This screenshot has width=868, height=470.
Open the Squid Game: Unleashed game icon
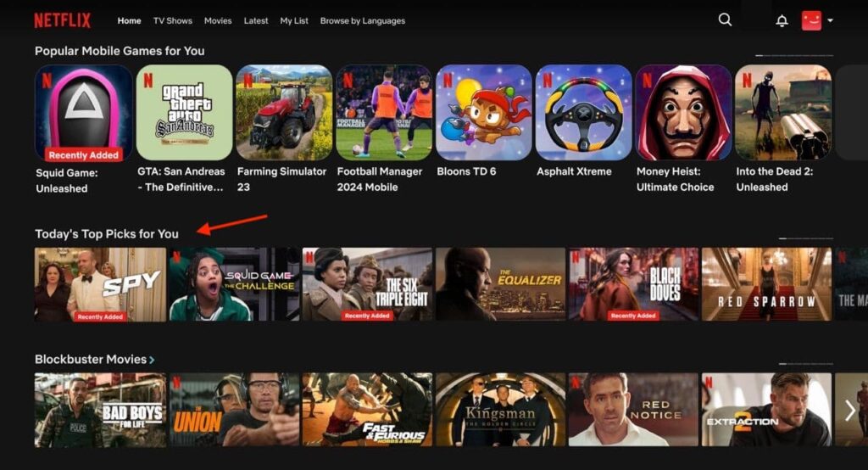84,113
